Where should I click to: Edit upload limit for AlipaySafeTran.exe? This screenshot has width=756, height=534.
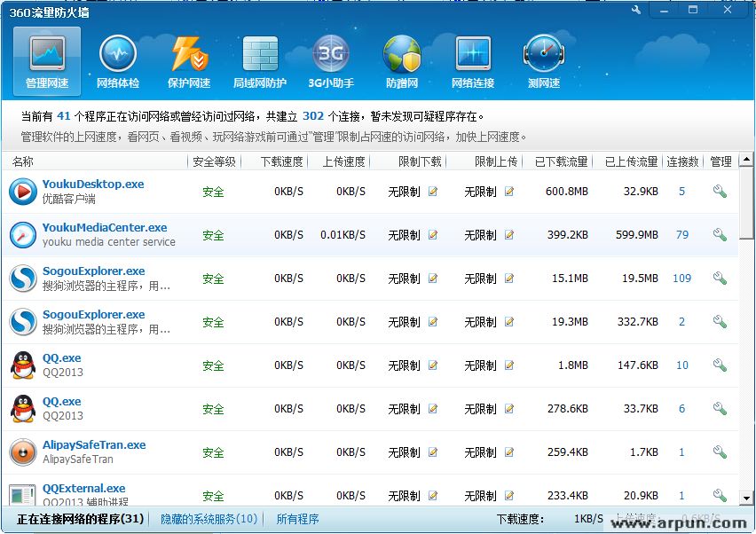(509, 452)
